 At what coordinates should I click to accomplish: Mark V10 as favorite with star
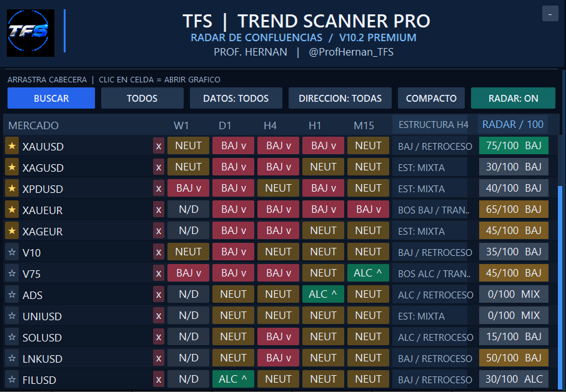pyautogui.click(x=11, y=252)
